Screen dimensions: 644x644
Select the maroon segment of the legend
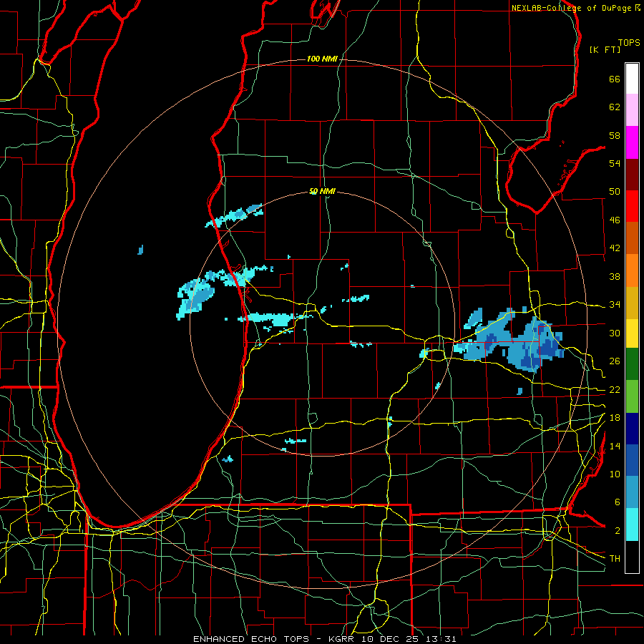[632, 175]
